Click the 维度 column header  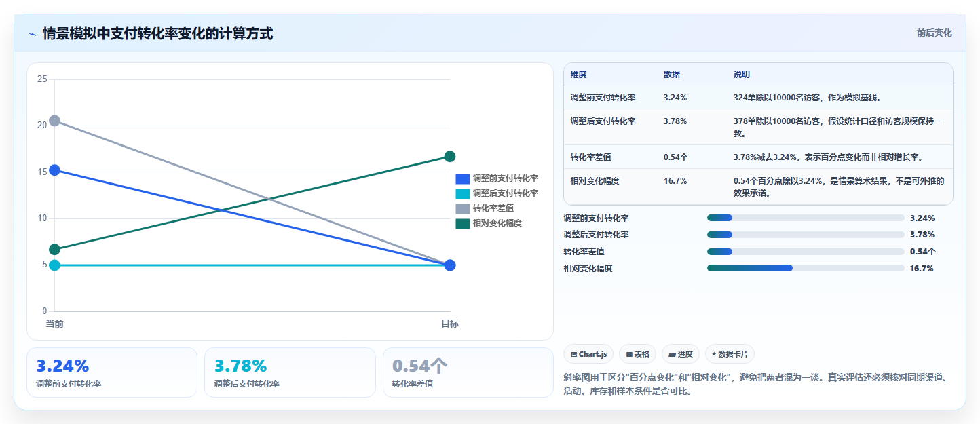click(x=579, y=75)
